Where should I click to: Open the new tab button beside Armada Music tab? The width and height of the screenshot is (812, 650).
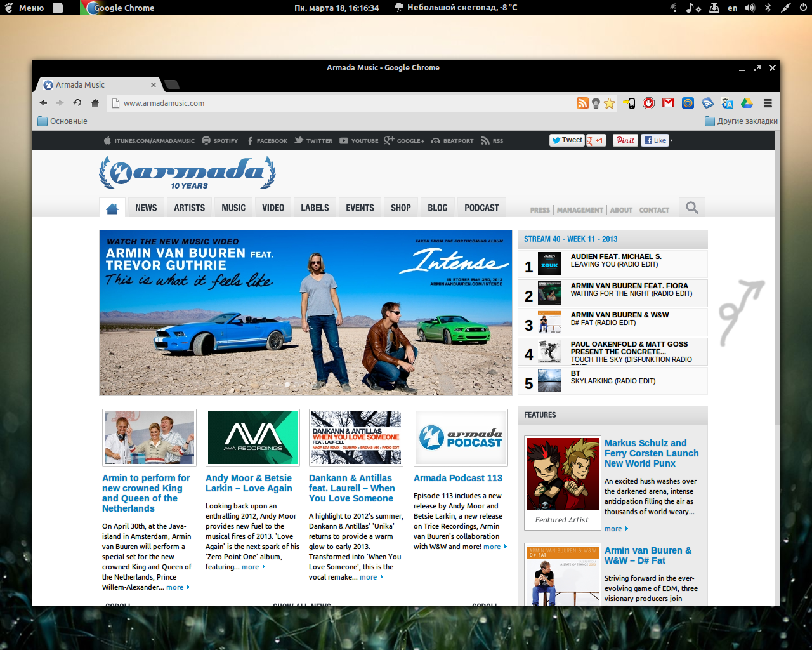click(172, 84)
